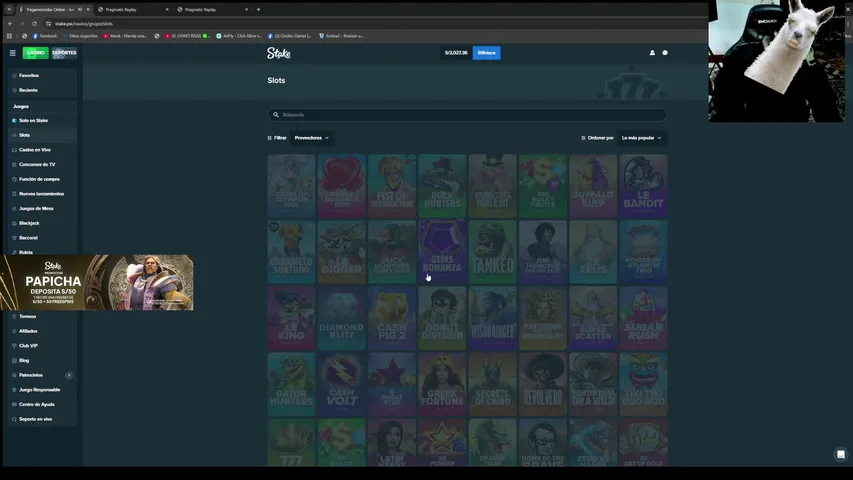The image size is (853, 480).
Task: Click the Papicha deposit promo banner
Action: (97, 282)
